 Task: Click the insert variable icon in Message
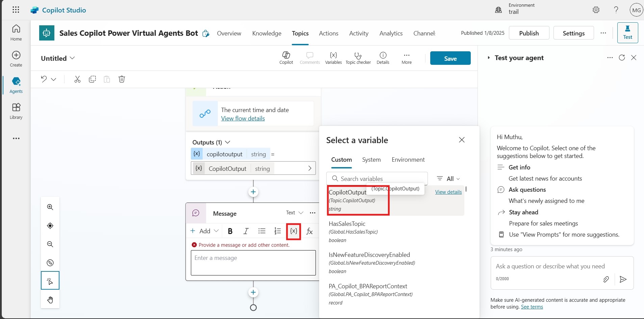(293, 231)
